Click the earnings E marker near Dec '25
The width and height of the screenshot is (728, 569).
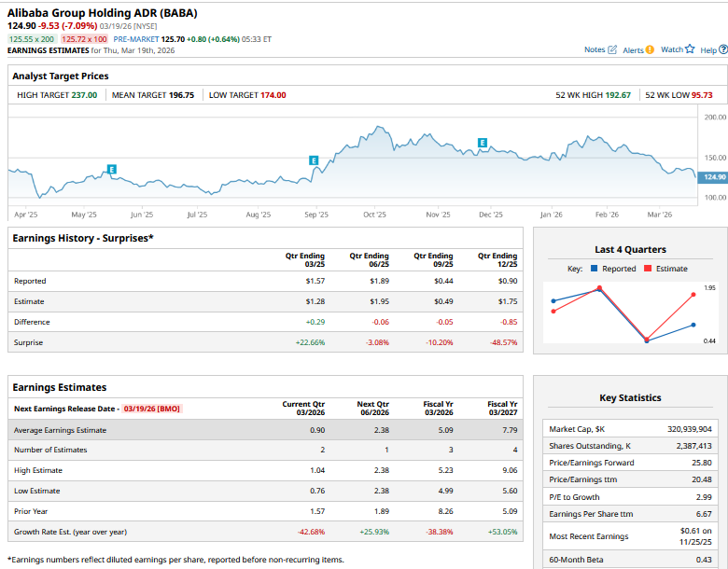click(483, 143)
